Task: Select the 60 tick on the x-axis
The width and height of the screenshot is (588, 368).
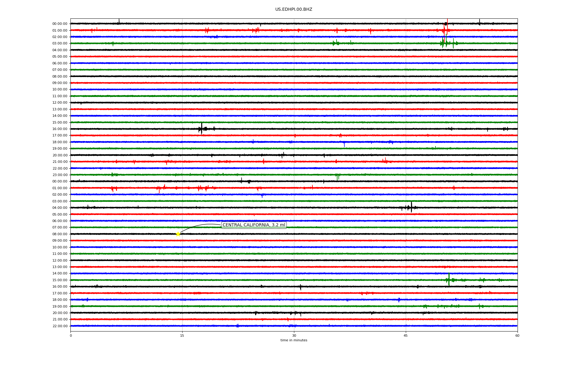Action: click(517, 335)
